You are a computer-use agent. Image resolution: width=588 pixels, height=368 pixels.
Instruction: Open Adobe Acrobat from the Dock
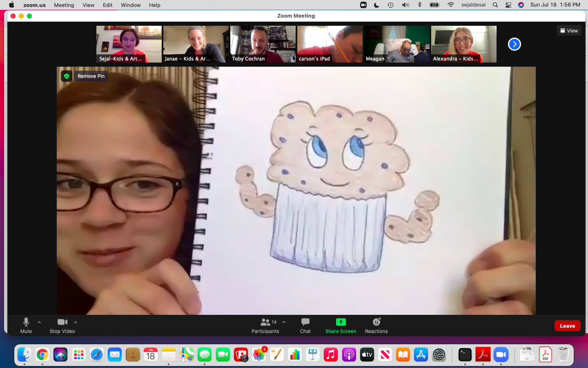click(x=483, y=355)
